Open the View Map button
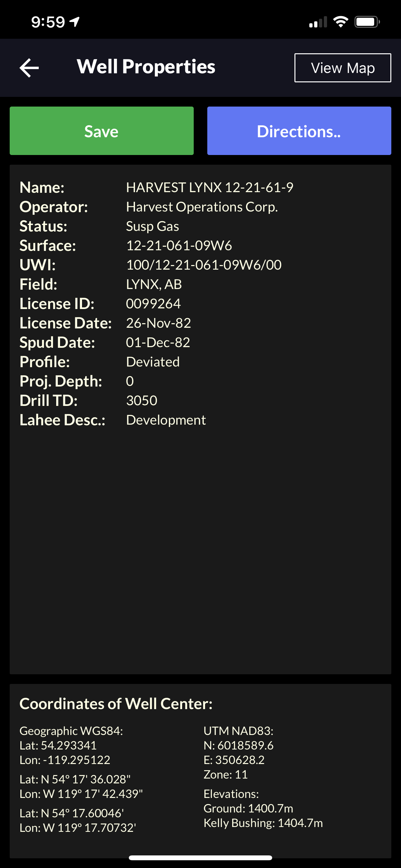 tap(343, 68)
